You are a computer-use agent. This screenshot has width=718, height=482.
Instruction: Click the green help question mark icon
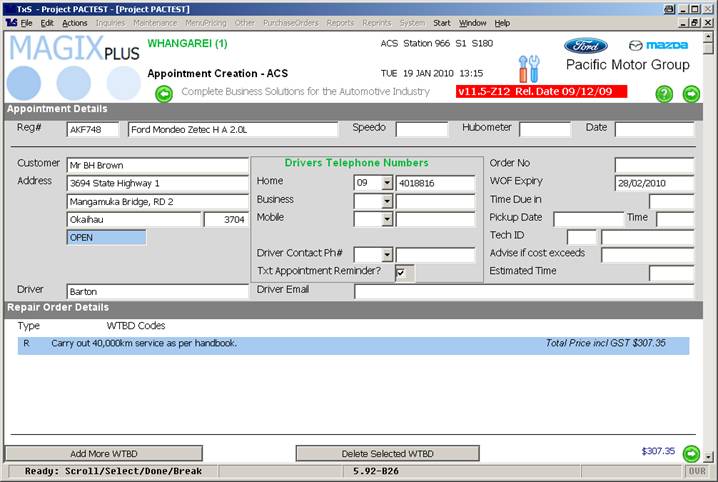point(664,94)
